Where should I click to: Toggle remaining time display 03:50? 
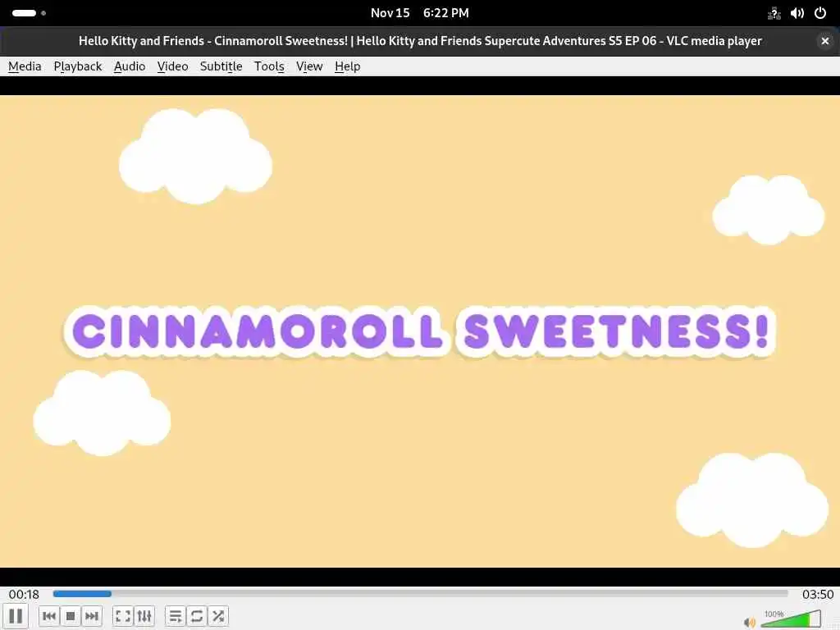(818, 594)
